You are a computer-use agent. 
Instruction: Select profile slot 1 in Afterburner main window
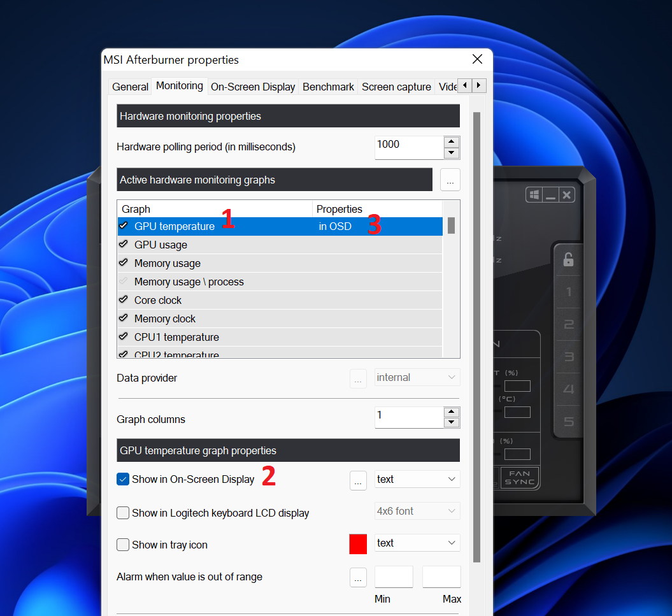(x=569, y=292)
